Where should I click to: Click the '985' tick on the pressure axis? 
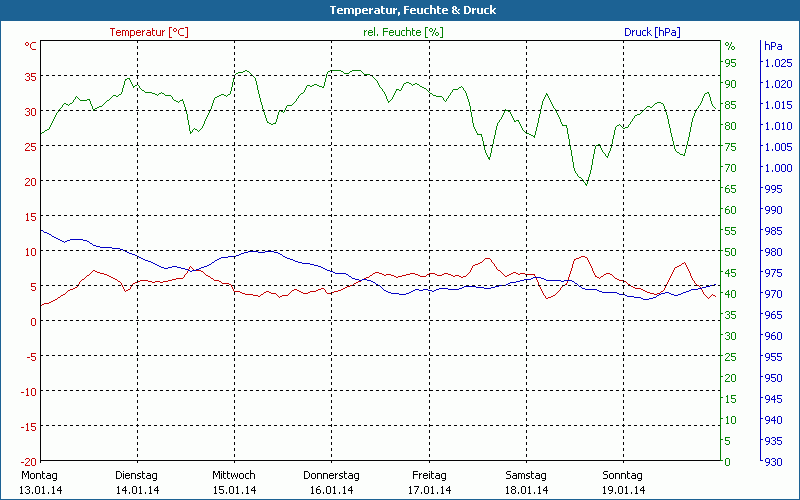pyautogui.click(x=773, y=231)
